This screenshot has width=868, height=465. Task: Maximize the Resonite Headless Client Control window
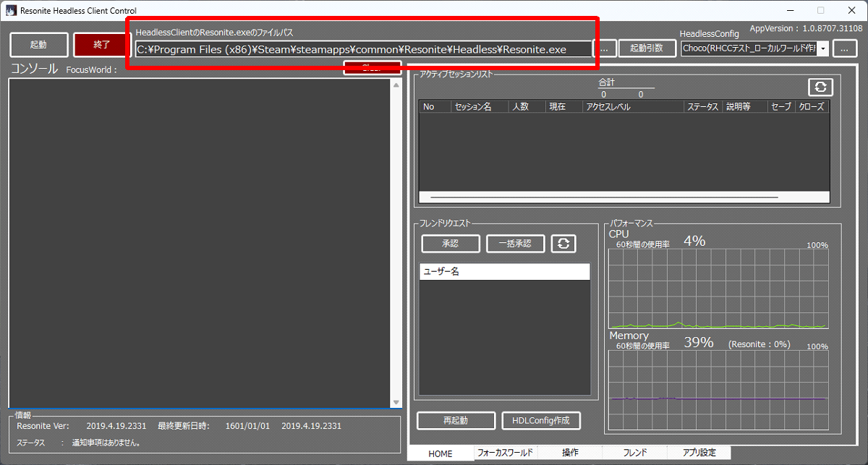tap(820, 11)
